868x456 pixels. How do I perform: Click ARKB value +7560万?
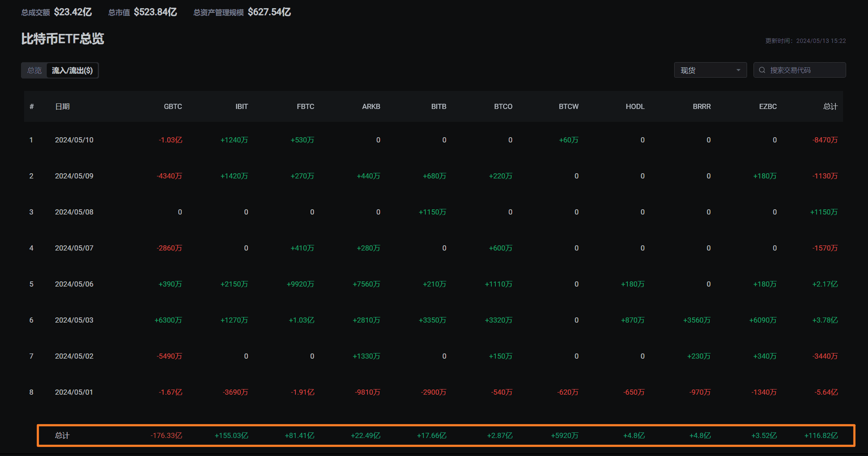366,284
